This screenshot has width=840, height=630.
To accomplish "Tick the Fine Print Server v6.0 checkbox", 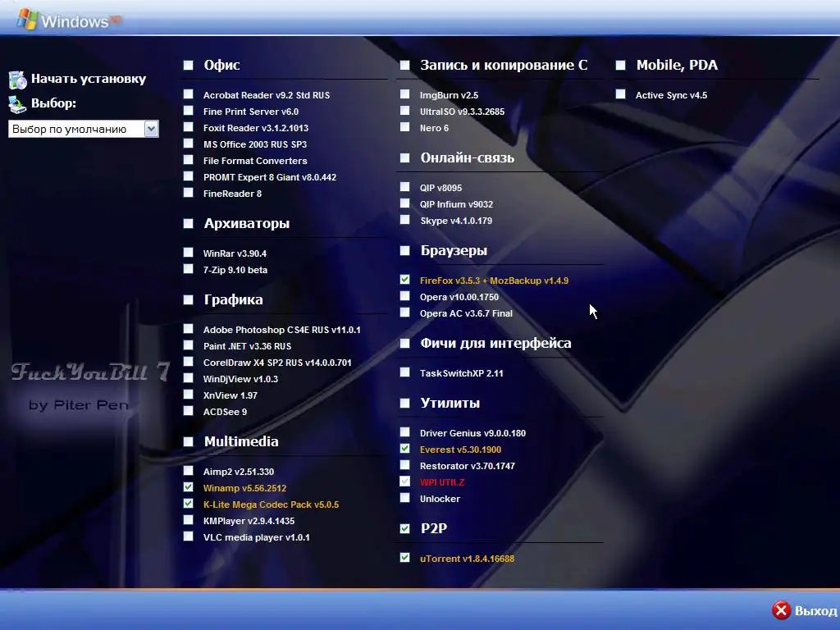I will [x=188, y=111].
